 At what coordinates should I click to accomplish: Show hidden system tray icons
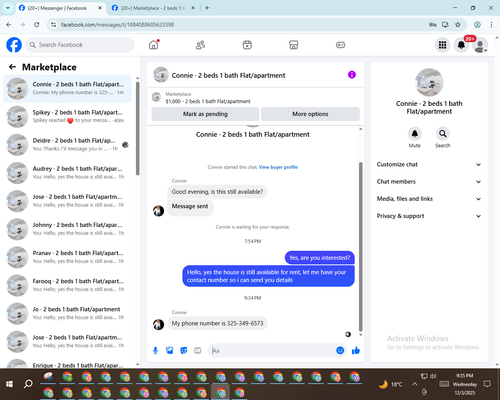414,384
